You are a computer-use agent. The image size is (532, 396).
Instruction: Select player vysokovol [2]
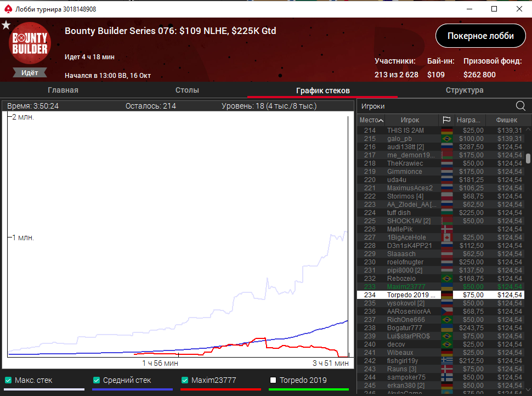pos(440,303)
